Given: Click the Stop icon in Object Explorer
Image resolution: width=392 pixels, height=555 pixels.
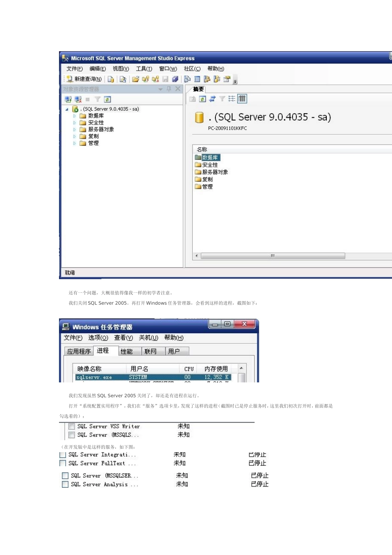Looking at the screenshot, I should (87, 99).
